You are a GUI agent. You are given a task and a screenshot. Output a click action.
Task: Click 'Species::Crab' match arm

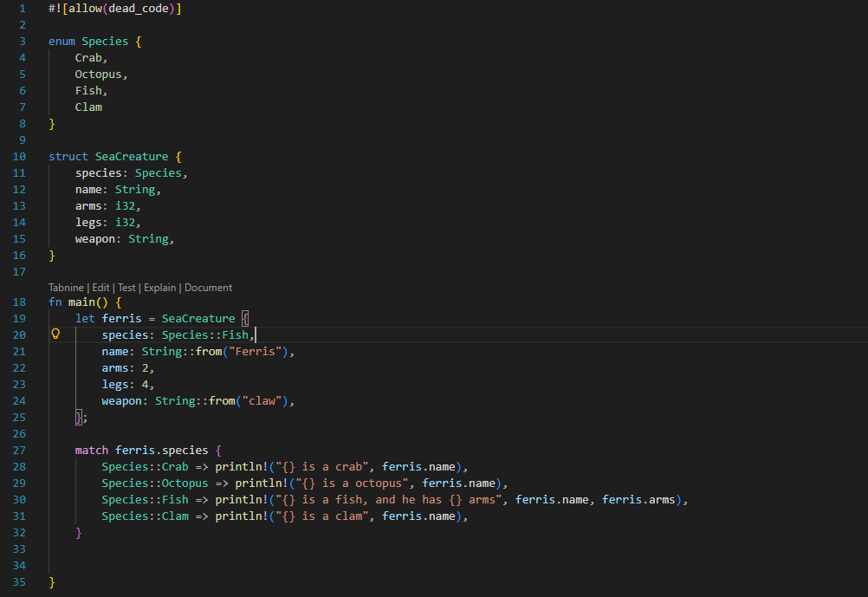click(x=145, y=467)
